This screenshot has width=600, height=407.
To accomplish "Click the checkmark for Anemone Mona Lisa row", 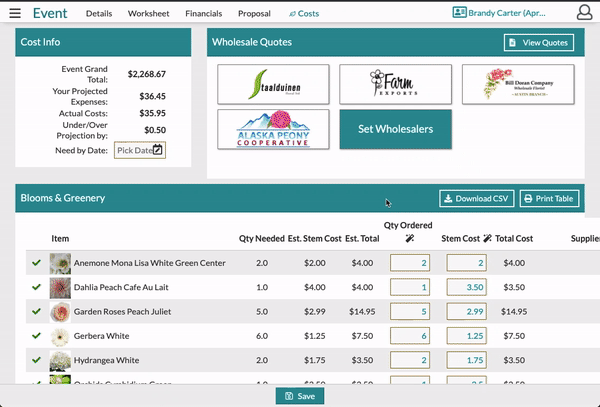I will (36, 262).
